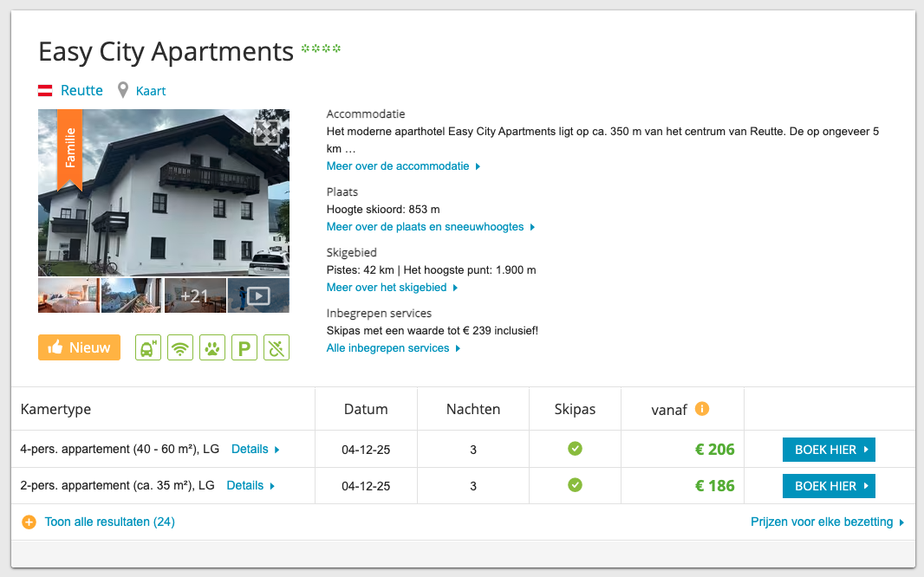Click the ski bus stop amenity icon
Screen dimensions: 924x577
[x=148, y=347]
